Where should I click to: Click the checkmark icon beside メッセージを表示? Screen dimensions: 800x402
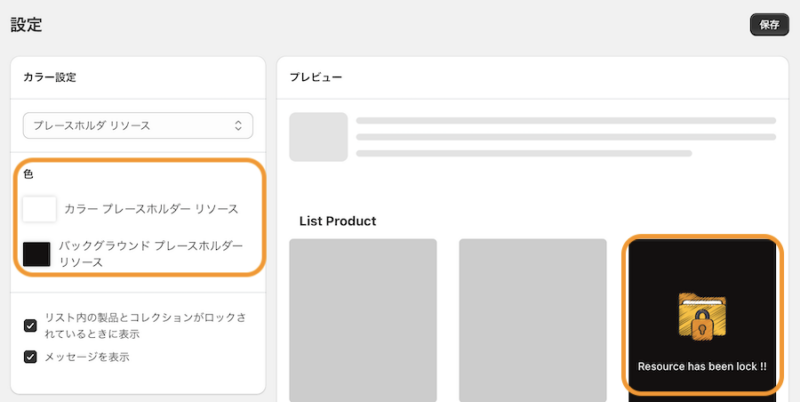tap(31, 357)
